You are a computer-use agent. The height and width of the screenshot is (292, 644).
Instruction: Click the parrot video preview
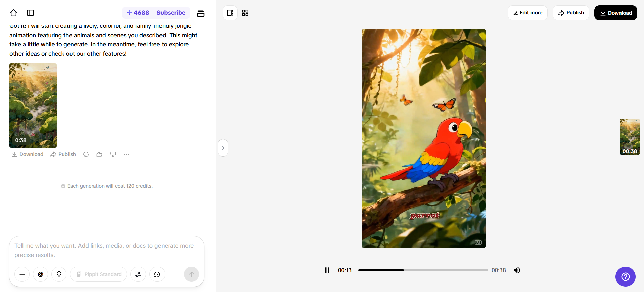[x=424, y=138]
